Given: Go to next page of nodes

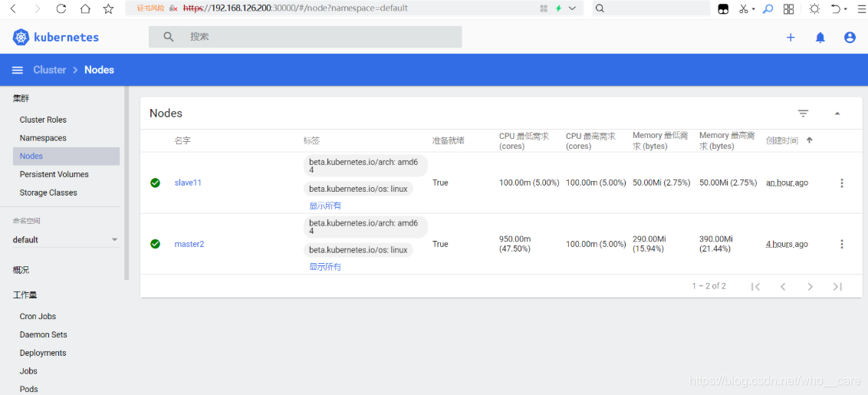Looking at the screenshot, I should (810, 286).
